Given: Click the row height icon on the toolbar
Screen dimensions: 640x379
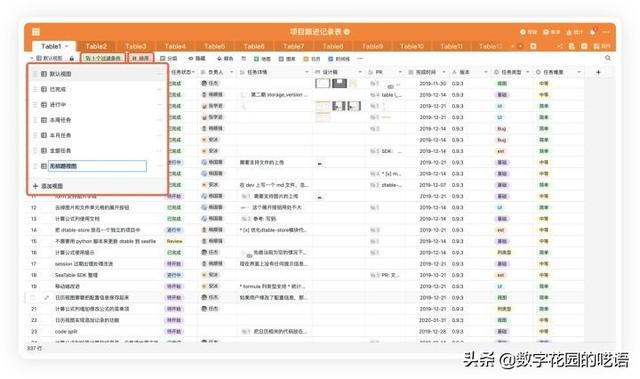Looking at the screenshot, I should pos(244,59).
